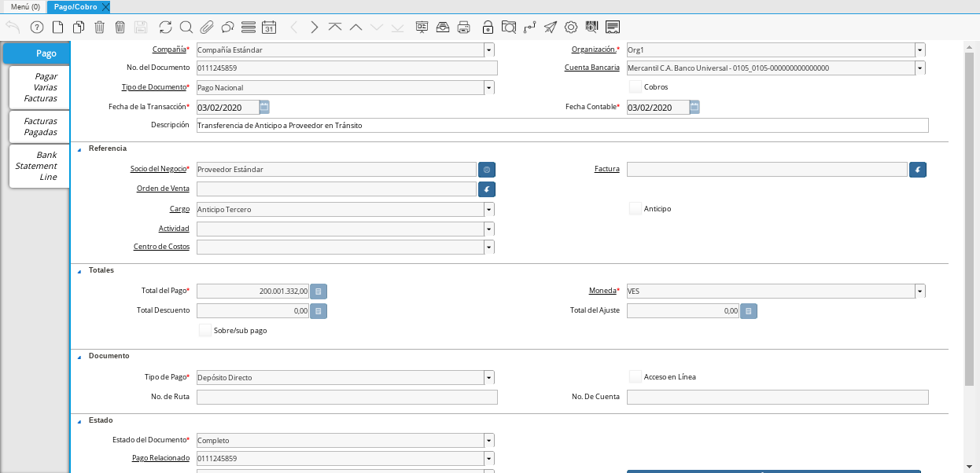Create a new record with the blank page icon
Image resolution: width=980 pixels, height=473 pixels.
pyautogui.click(x=57, y=27)
